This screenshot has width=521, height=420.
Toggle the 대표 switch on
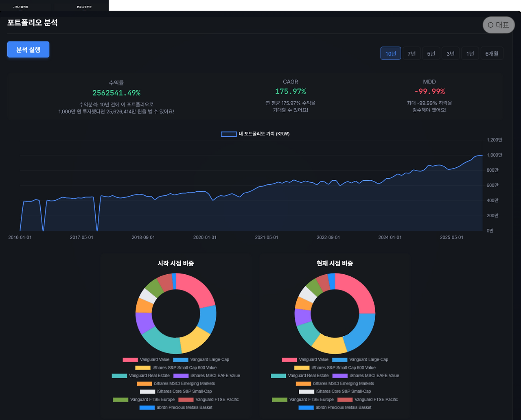coord(498,25)
